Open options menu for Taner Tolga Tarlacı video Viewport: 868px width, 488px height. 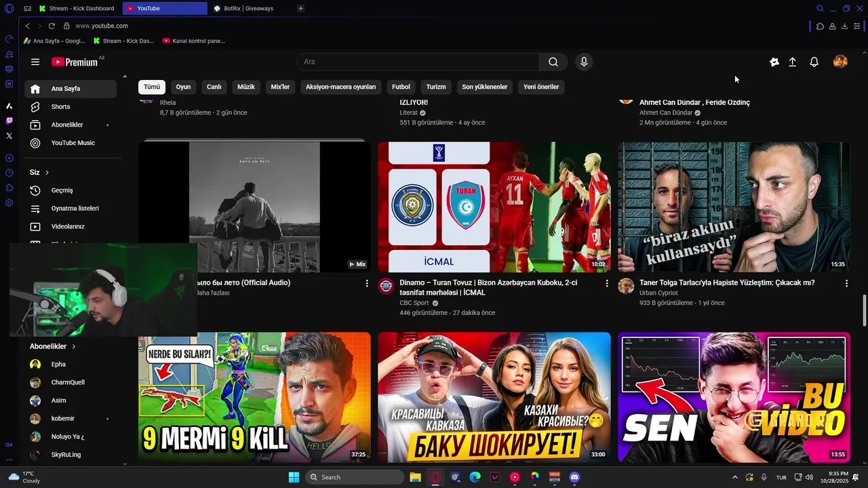point(846,283)
